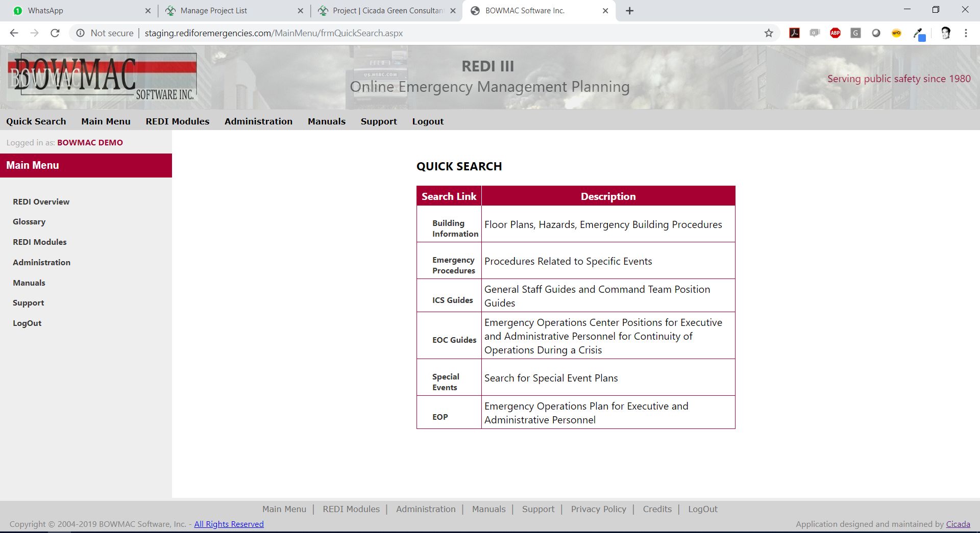This screenshot has width=980, height=533.
Task: Click the footer Manuals link
Action: pyautogui.click(x=488, y=509)
